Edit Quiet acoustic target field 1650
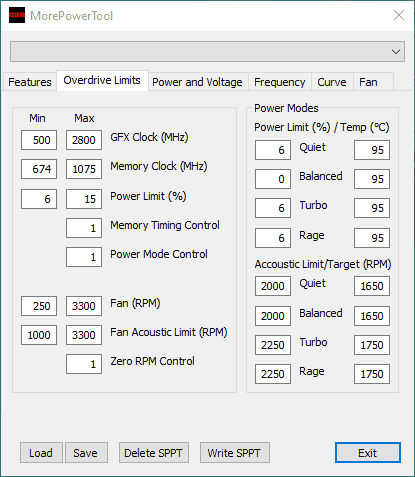 (x=372, y=286)
